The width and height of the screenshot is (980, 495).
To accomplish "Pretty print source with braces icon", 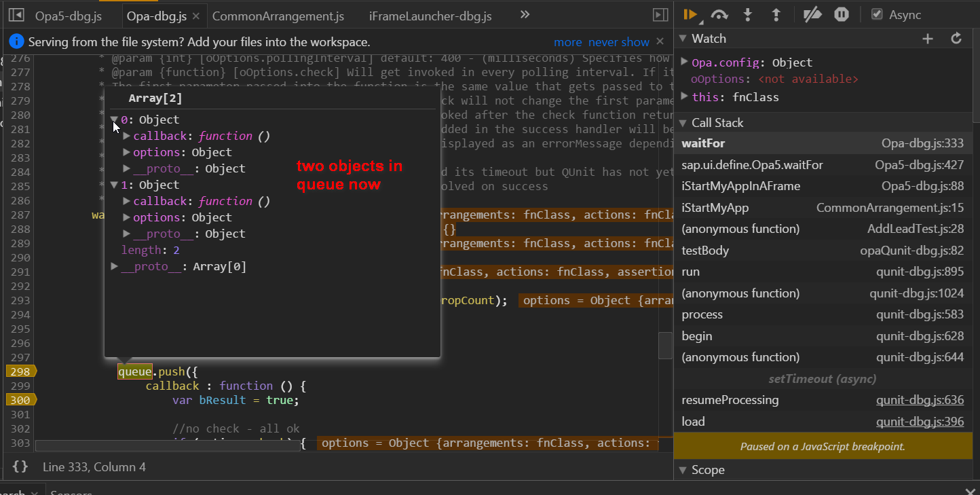I will click(20, 466).
